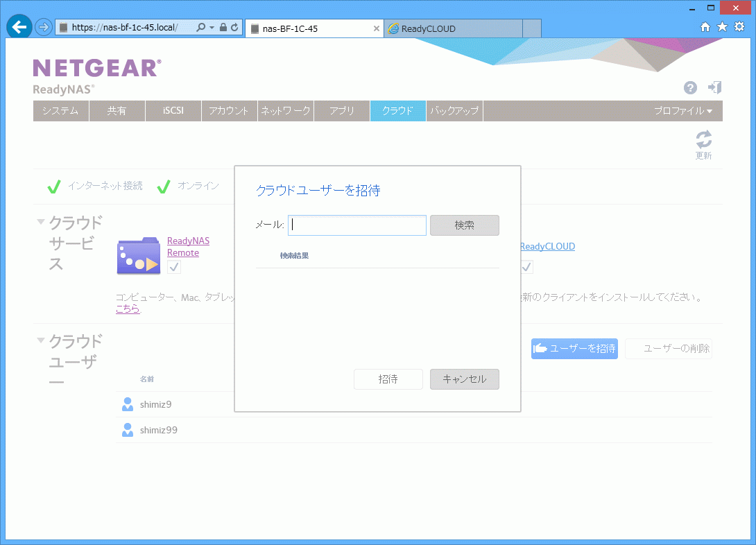The height and width of the screenshot is (545, 756).
Task: Open the プロファイル dropdown menu
Action: (x=682, y=111)
